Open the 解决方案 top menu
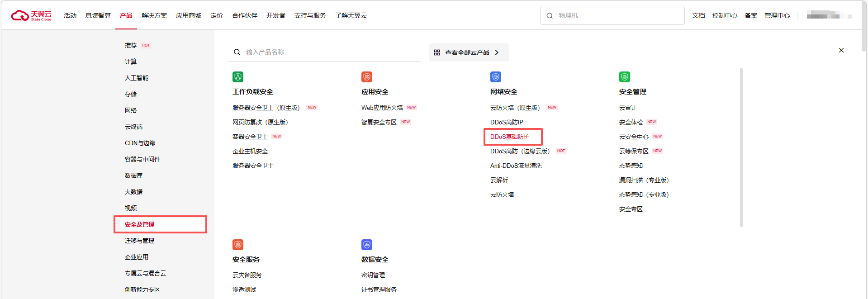The image size is (868, 299). tap(154, 15)
